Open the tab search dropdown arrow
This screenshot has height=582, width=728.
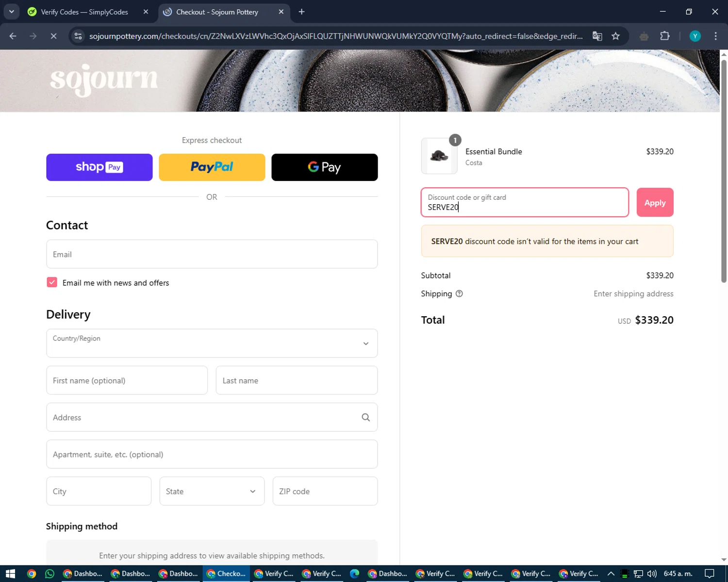[x=12, y=12]
